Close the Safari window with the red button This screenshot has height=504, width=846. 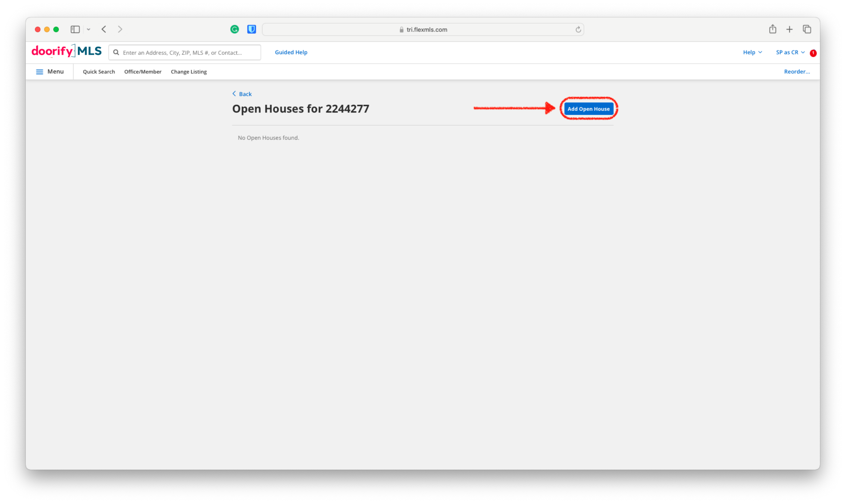coord(38,30)
